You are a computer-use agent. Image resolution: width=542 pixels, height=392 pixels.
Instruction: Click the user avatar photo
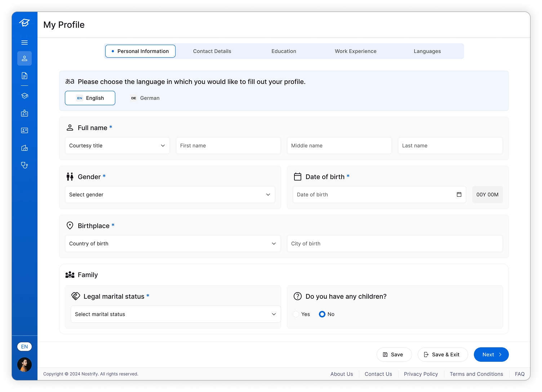(x=25, y=365)
